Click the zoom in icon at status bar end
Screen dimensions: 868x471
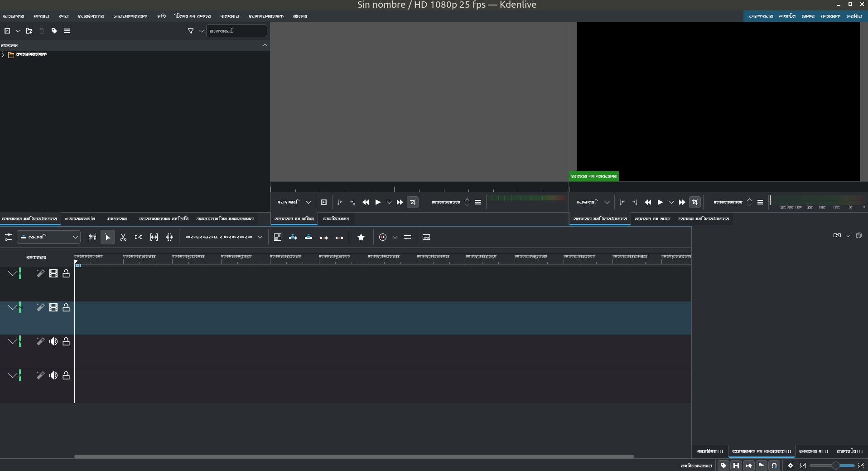[x=861, y=466]
